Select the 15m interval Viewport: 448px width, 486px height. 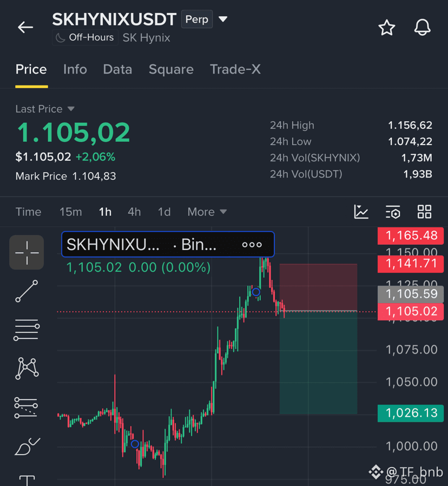point(71,212)
